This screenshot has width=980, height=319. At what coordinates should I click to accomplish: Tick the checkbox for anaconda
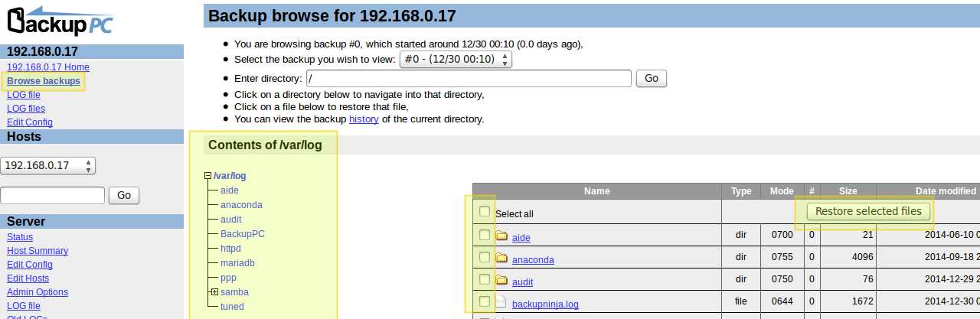484,257
